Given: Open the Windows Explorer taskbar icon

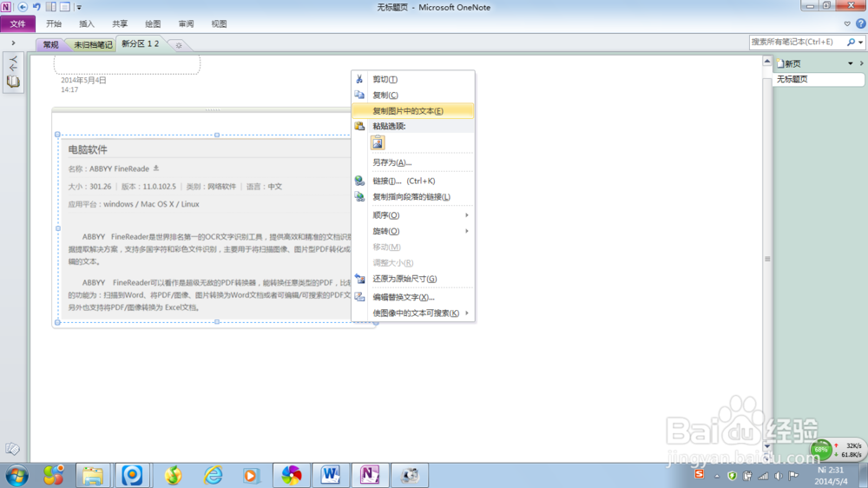Looking at the screenshot, I should [x=93, y=475].
